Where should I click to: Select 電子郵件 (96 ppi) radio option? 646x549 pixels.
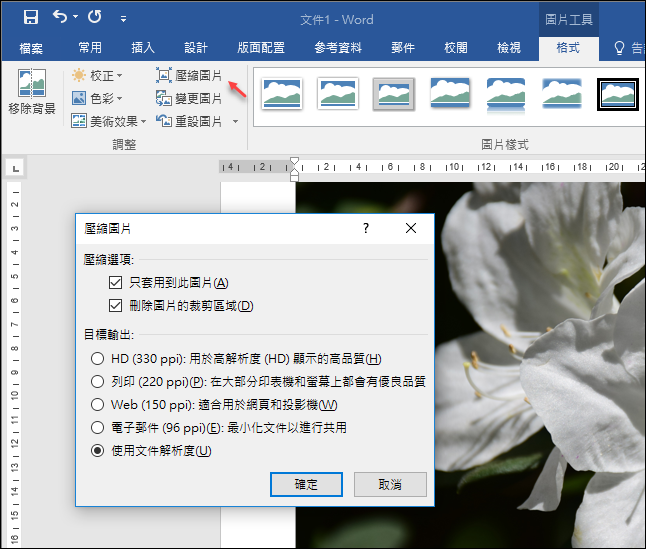[97, 428]
